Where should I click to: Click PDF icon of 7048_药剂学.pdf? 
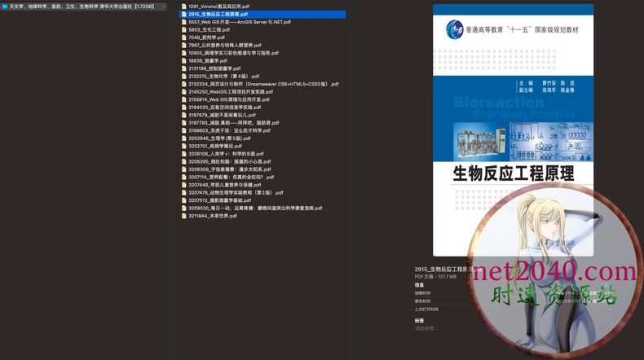(x=183, y=37)
